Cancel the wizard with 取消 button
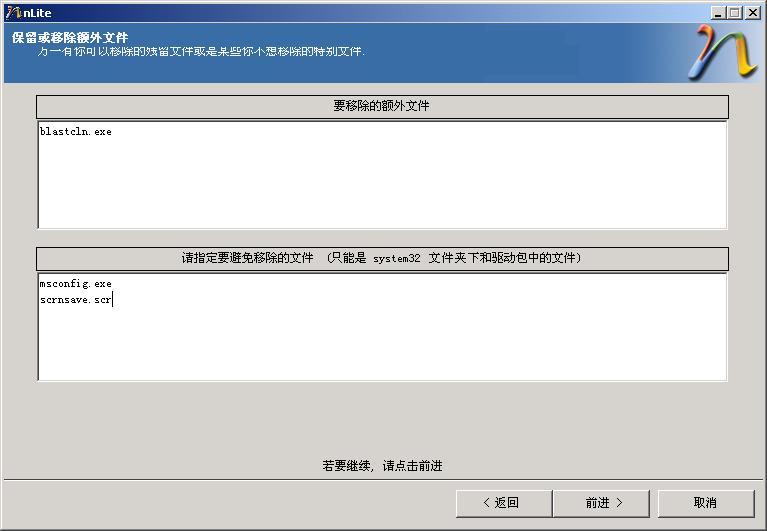 pos(705,503)
